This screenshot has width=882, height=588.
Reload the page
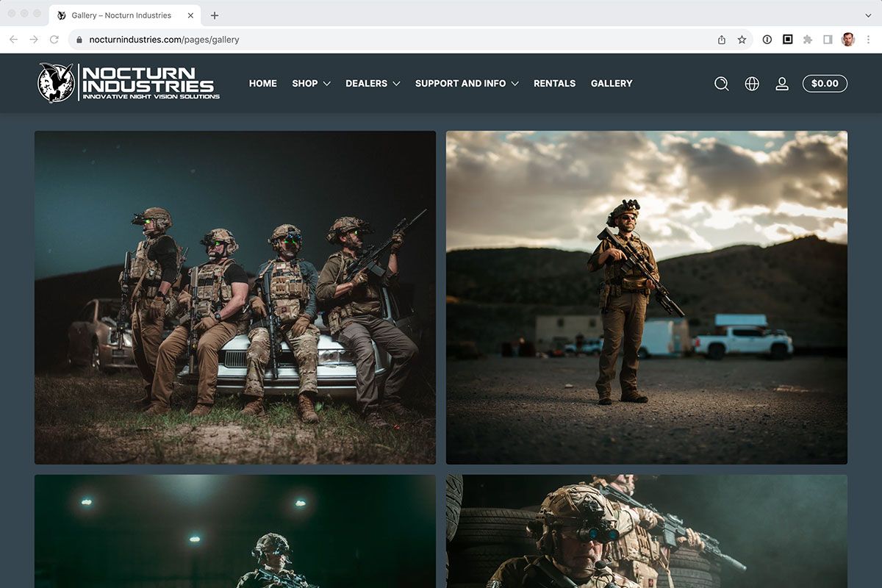54,40
